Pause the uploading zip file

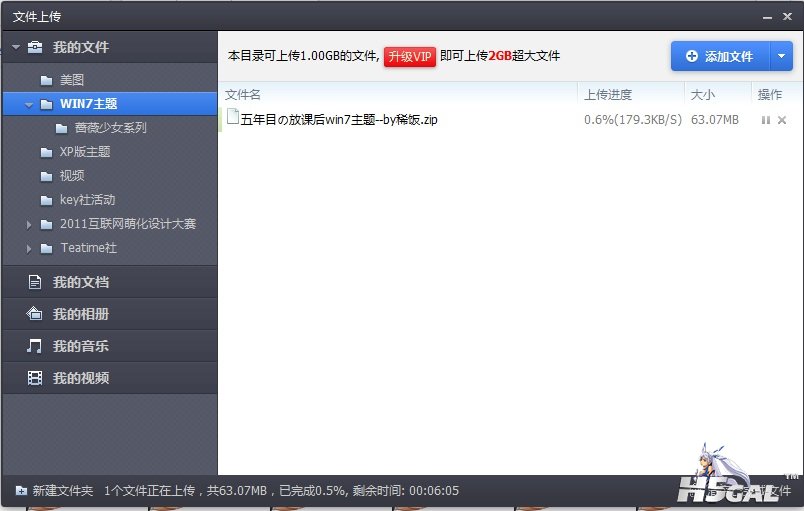point(766,120)
